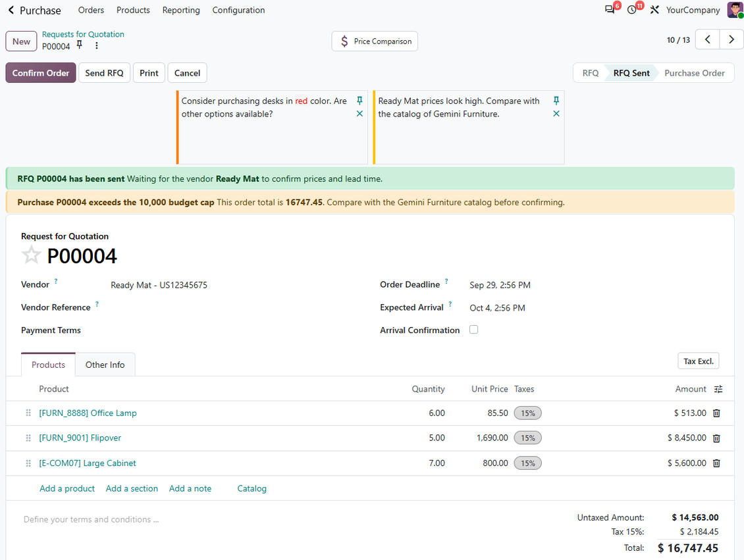Select the RFQ status stage
The height and width of the screenshot is (560, 744).
[591, 72]
